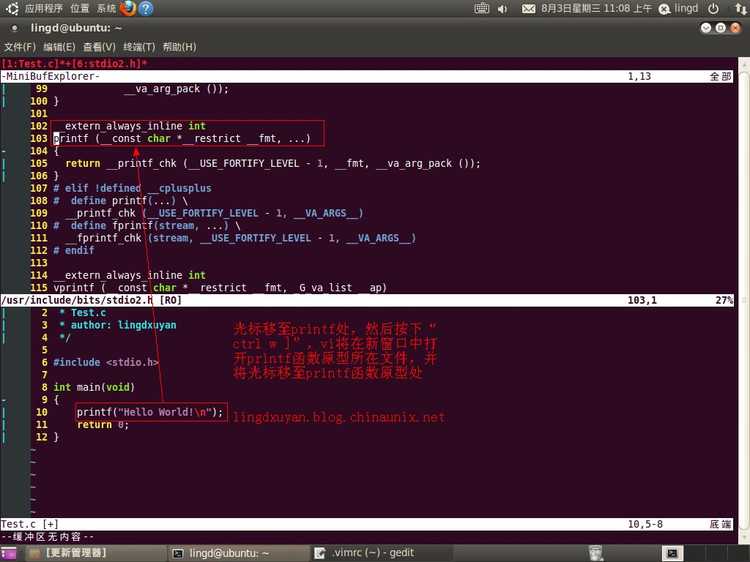Click '# endif' on line 112
The width and height of the screenshot is (750, 562).
(74, 251)
